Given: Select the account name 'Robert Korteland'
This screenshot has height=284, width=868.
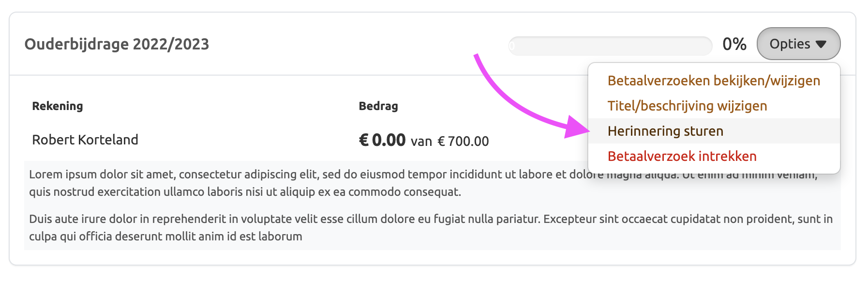Looking at the screenshot, I should point(85,140).
